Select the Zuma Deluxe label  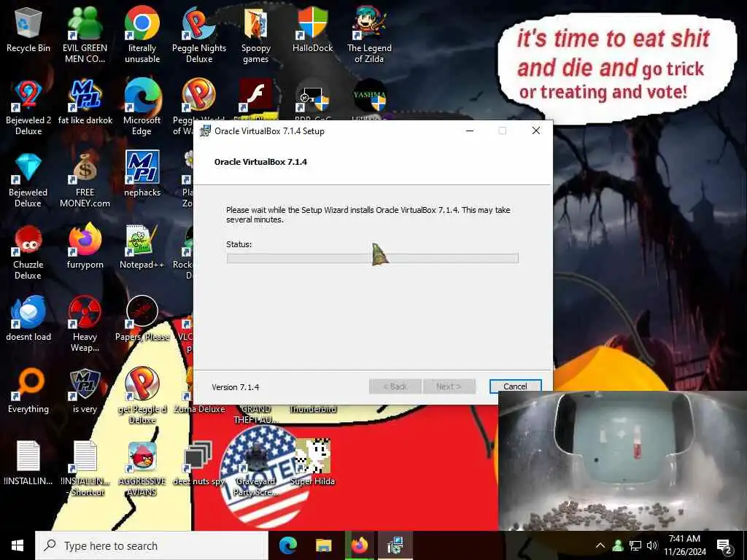tap(199, 409)
